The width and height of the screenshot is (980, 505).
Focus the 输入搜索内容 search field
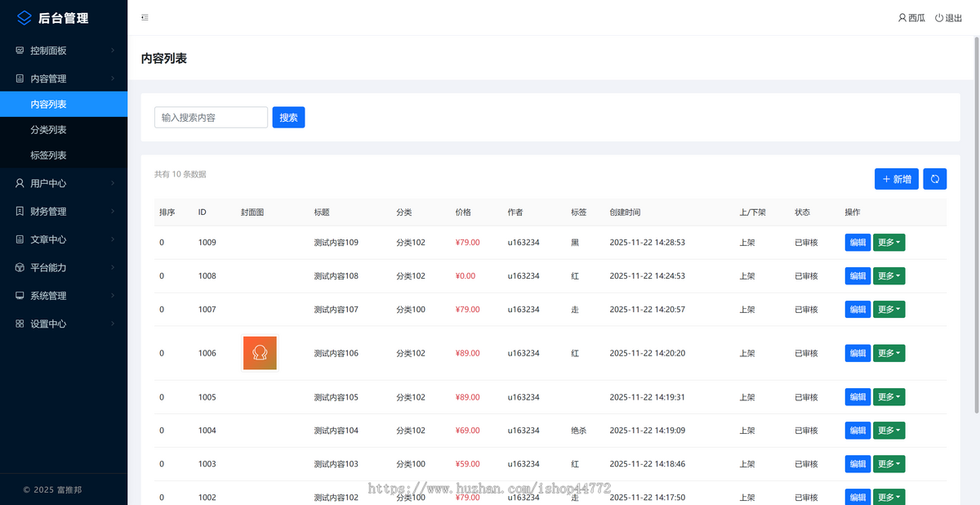[211, 118]
